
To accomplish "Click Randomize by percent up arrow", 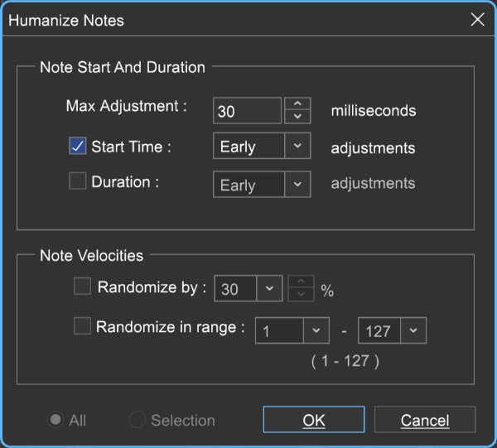I will pos(301,282).
